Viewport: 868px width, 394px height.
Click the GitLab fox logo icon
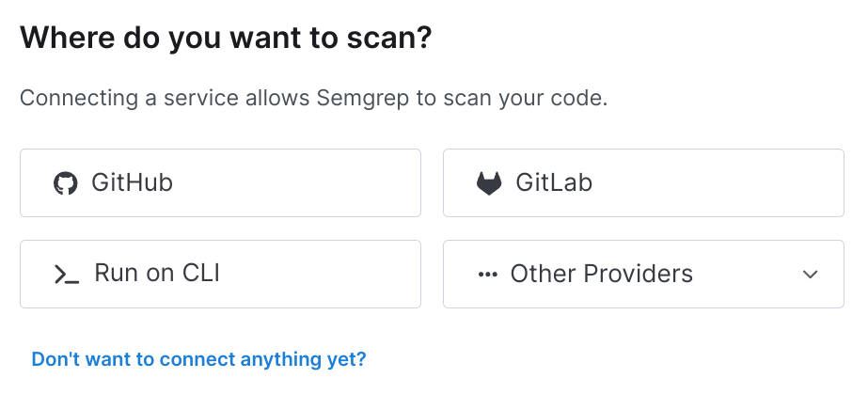click(x=489, y=183)
